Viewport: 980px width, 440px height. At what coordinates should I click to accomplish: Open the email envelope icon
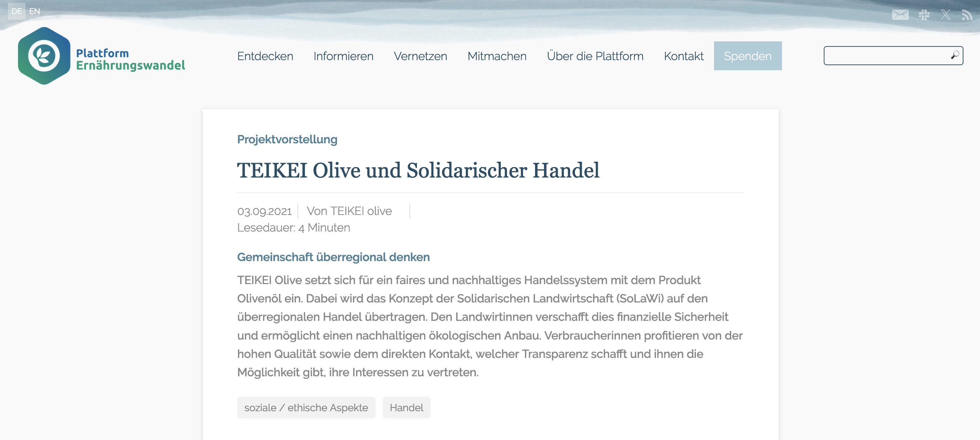click(900, 15)
